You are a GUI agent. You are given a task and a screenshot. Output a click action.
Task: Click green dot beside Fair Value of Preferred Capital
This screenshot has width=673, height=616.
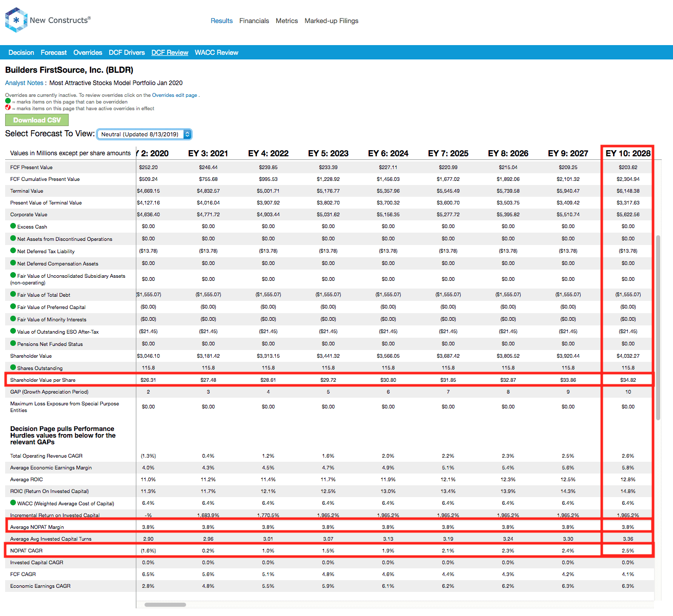pyautogui.click(x=13, y=306)
